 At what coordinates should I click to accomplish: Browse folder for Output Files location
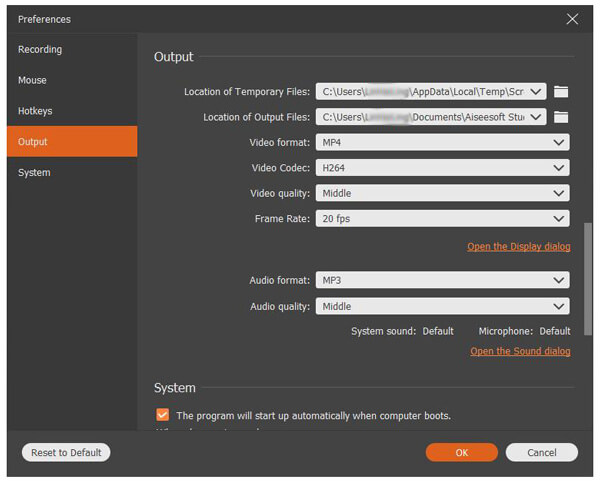pyautogui.click(x=561, y=117)
